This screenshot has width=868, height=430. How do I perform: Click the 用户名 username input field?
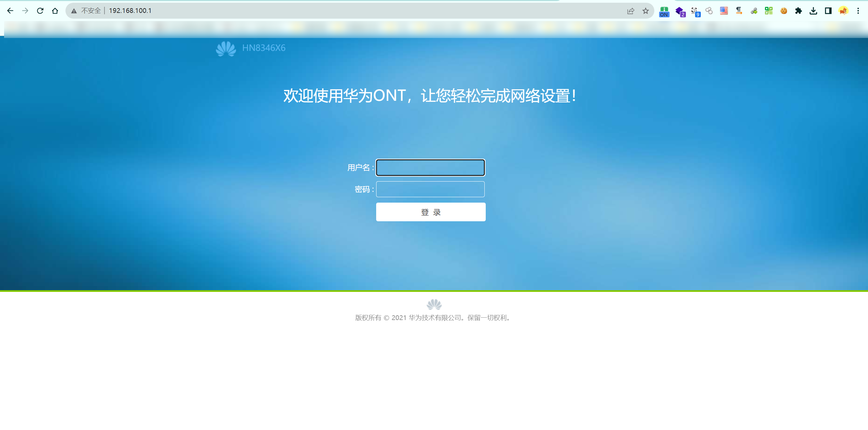430,168
